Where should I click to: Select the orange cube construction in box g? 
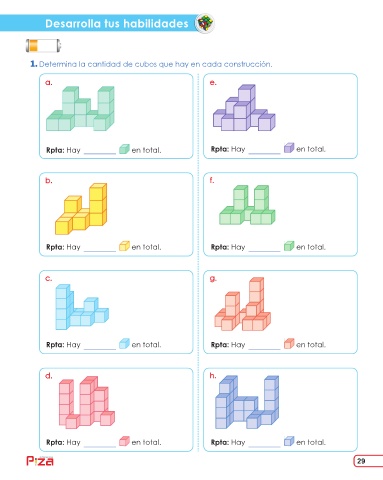[243, 304]
